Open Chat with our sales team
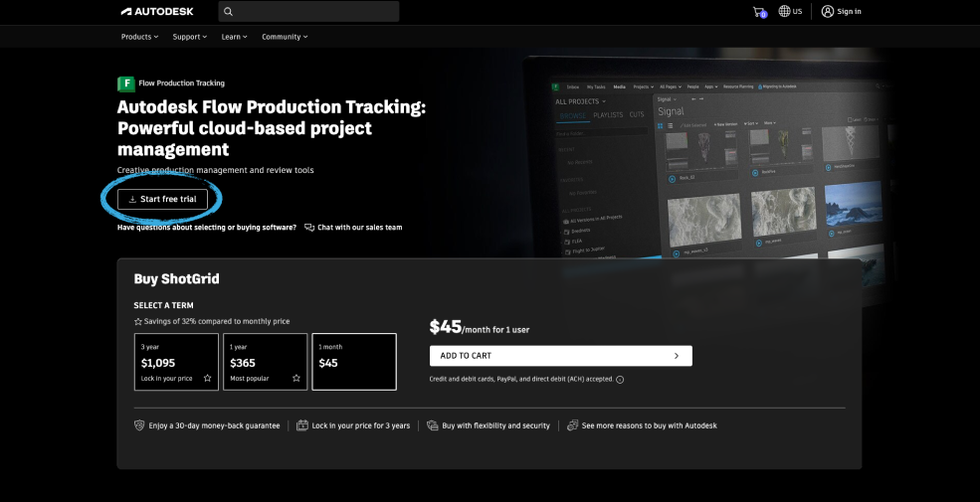This screenshot has height=502, width=980. point(359,228)
